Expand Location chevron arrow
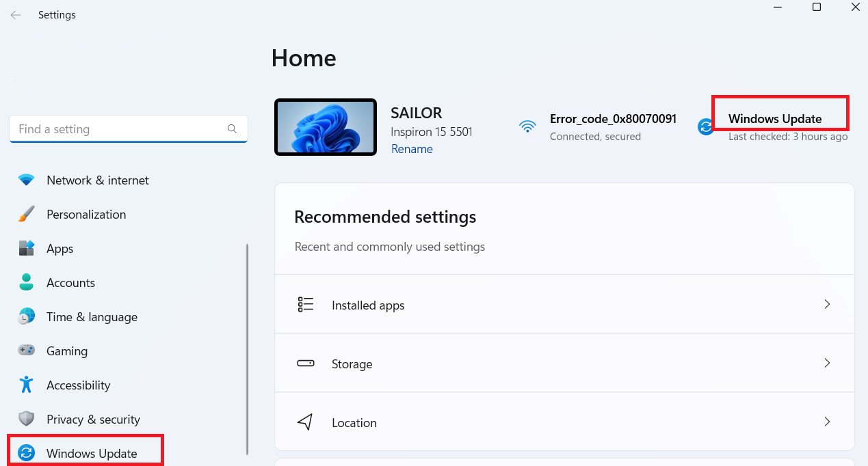868x466 pixels. (x=827, y=422)
